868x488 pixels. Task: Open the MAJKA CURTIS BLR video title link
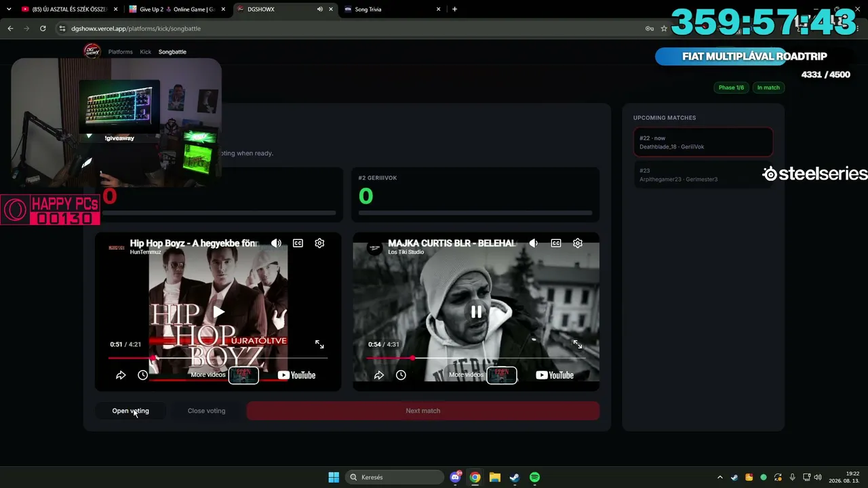[452, 243]
